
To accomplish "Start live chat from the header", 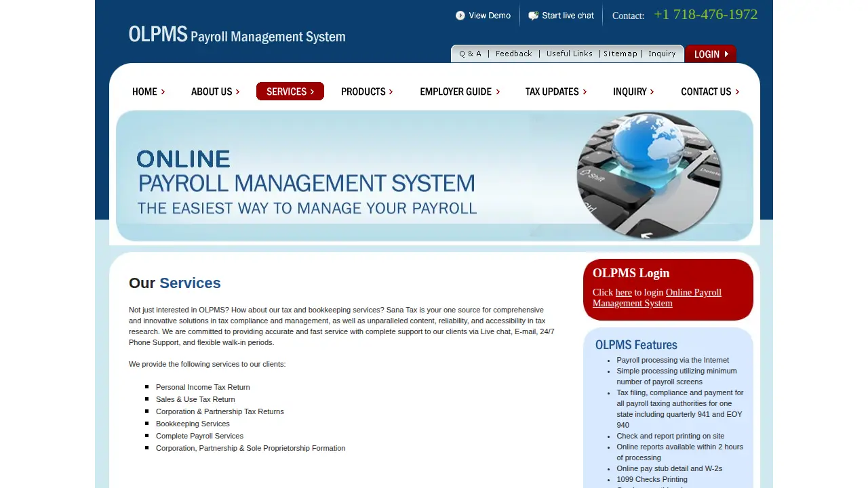I will pyautogui.click(x=568, y=16).
